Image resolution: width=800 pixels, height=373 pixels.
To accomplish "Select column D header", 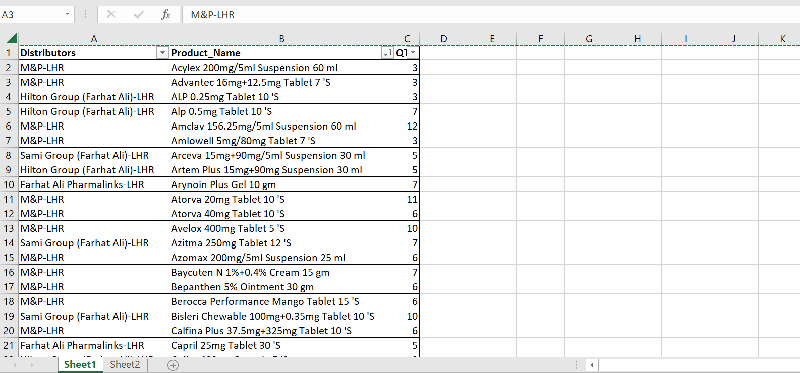I will click(x=443, y=38).
